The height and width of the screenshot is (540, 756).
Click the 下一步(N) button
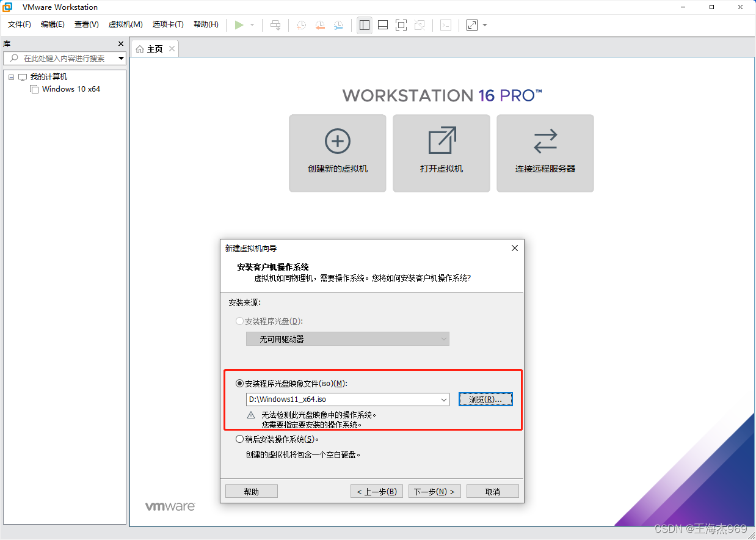tap(434, 492)
